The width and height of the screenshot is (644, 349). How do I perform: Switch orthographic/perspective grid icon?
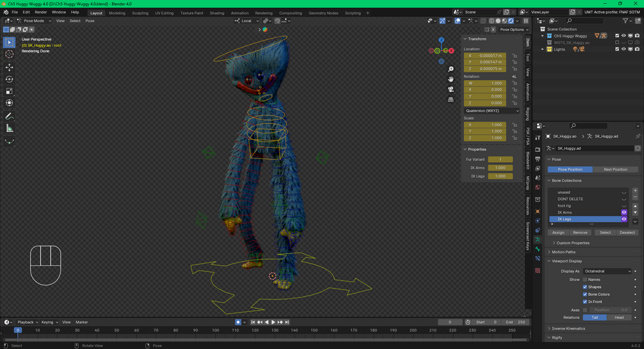point(450,99)
